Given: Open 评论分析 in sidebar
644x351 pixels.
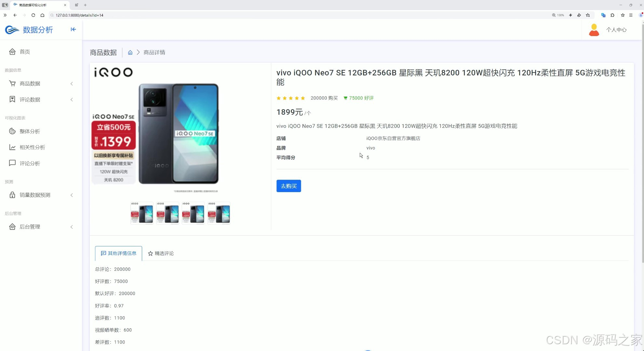Looking at the screenshot, I should pos(30,163).
